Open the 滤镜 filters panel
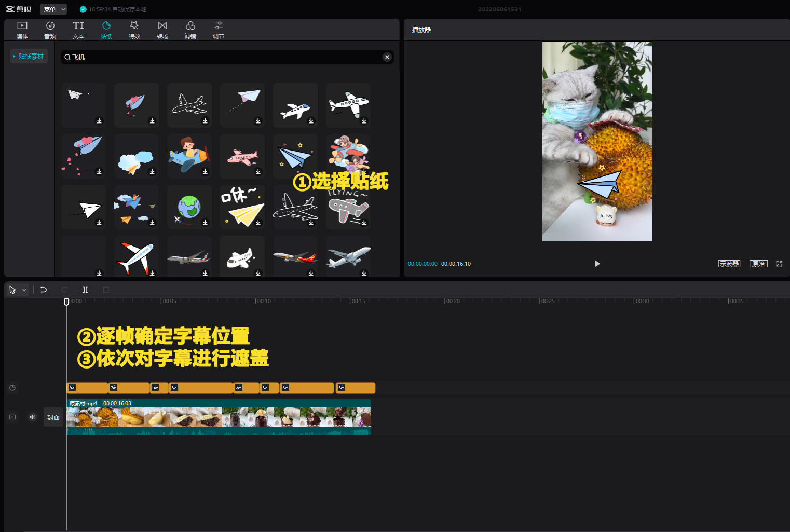Viewport: 790px width, 532px height. coord(190,29)
